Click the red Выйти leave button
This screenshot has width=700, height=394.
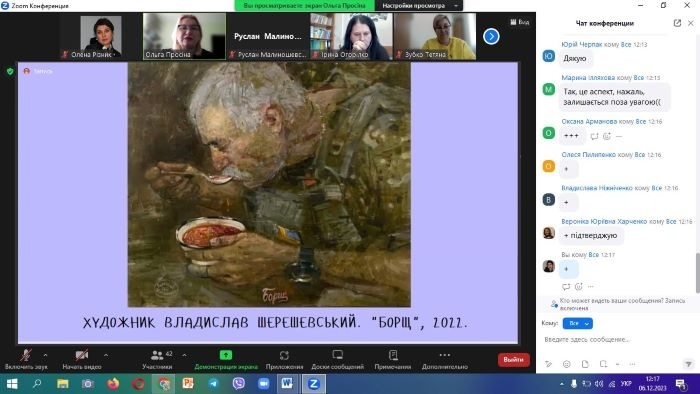click(513, 360)
